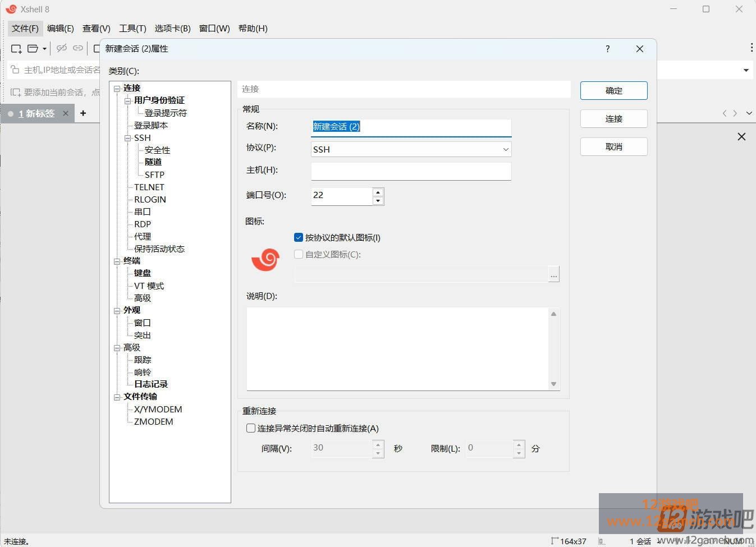Image resolution: width=756 pixels, height=547 pixels.
Task: Collapse the 终端 tree node
Action: tap(117, 261)
